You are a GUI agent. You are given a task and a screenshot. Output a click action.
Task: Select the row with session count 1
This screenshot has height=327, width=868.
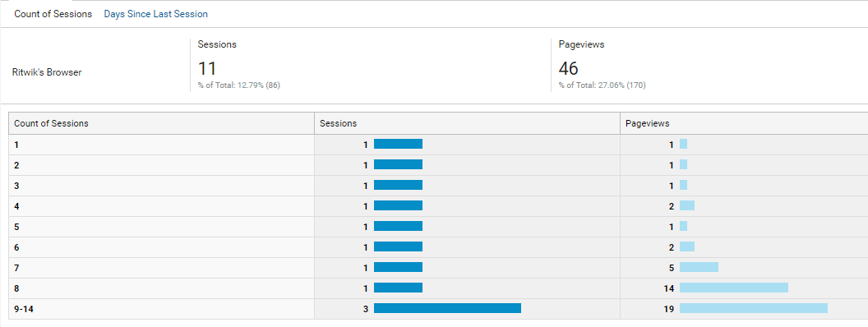click(438, 145)
